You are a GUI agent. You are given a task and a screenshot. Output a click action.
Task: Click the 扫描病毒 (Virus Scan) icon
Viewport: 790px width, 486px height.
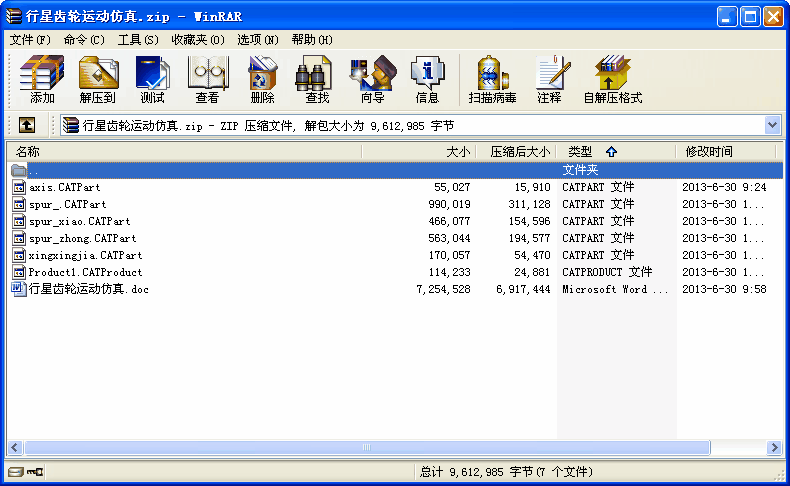pos(492,80)
